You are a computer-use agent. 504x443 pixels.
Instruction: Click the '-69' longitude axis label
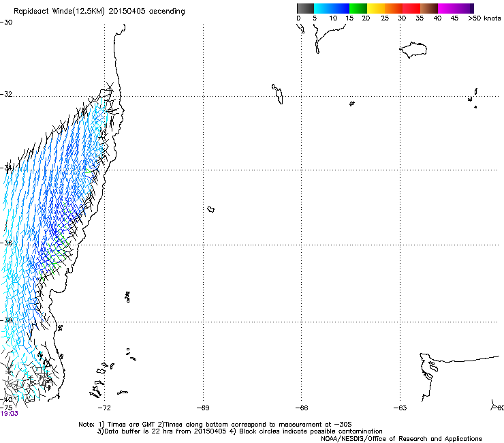click(203, 408)
